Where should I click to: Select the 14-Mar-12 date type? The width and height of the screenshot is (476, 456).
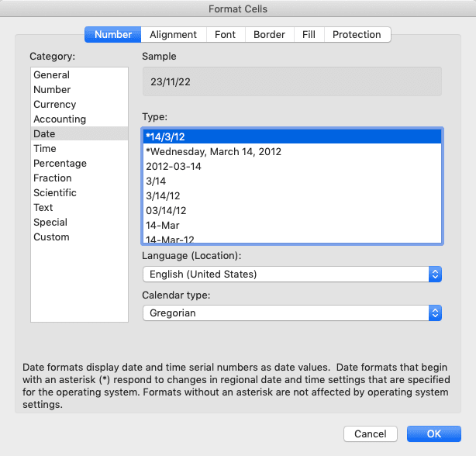(x=292, y=239)
